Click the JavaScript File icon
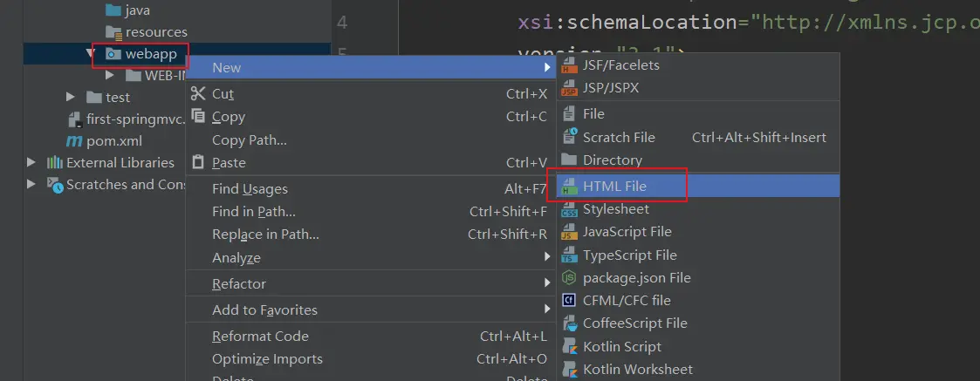Screen dimensions: 980x381 [570, 232]
